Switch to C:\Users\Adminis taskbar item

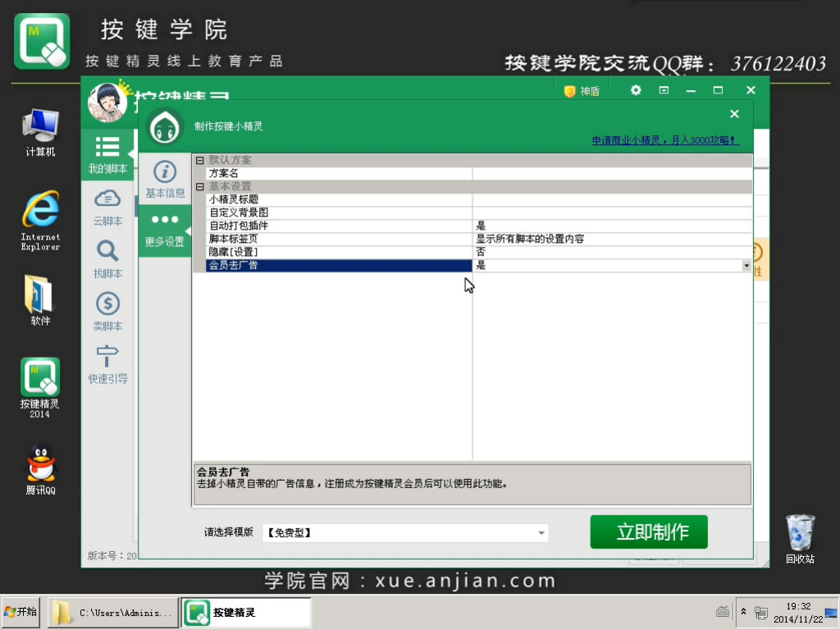tap(113, 612)
